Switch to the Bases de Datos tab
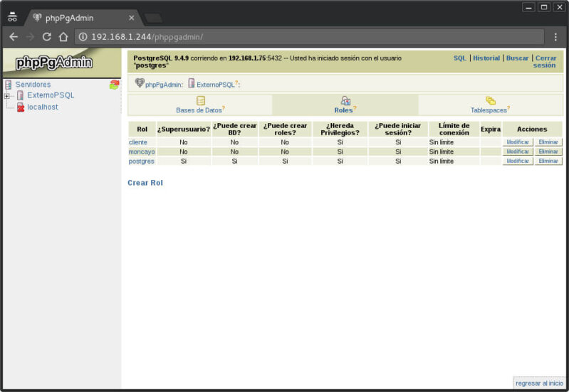The height and width of the screenshot is (392, 569). [199, 110]
